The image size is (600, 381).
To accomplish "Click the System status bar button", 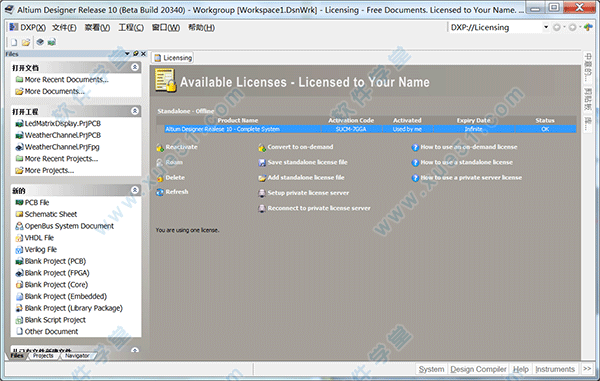I will click(431, 369).
